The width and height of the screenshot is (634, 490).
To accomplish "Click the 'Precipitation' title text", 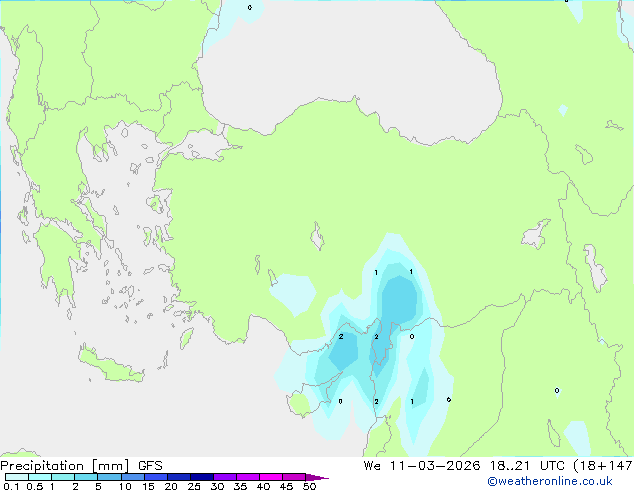I will coord(42,466).
